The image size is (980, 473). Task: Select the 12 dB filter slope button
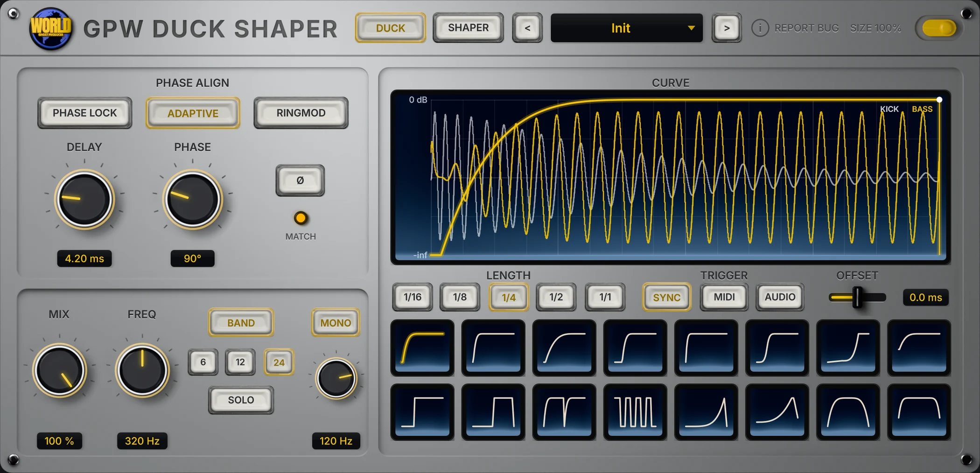[240, 362]
